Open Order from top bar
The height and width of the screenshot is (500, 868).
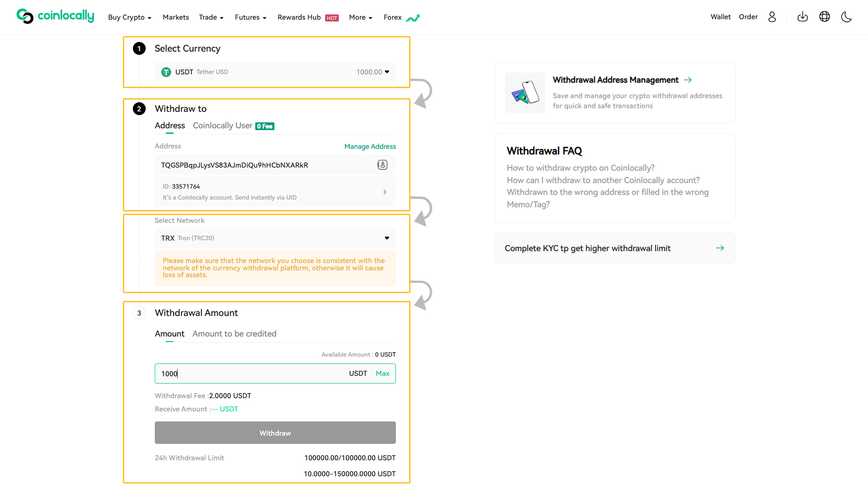(748, 17)
